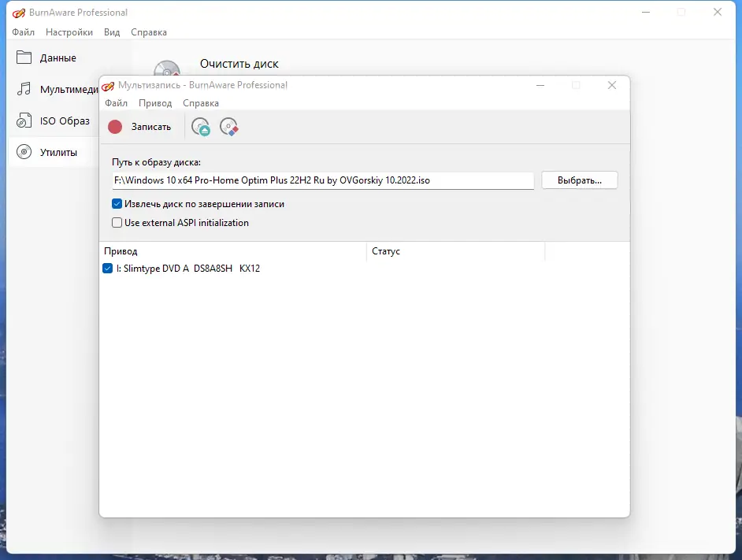Open Файл menu in Мультизапись window
Image resolution: width=742 pixels, height=560 pixels.
(x=116, y=103)
